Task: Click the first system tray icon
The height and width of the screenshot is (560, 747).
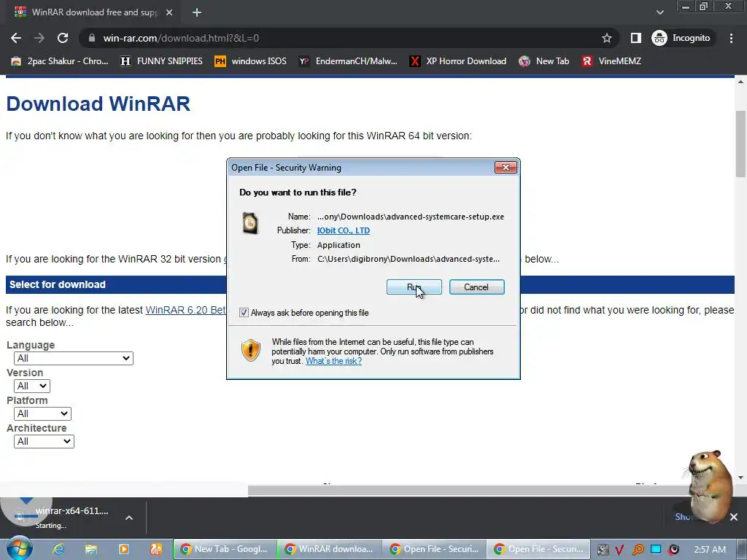Action: pyautogui.click(x=603, y=550)
